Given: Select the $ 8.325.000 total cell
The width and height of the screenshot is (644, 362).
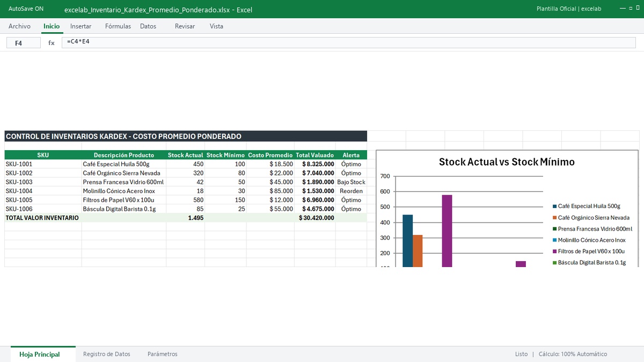Looking at the screenshot, I should [x=315, y=164].
